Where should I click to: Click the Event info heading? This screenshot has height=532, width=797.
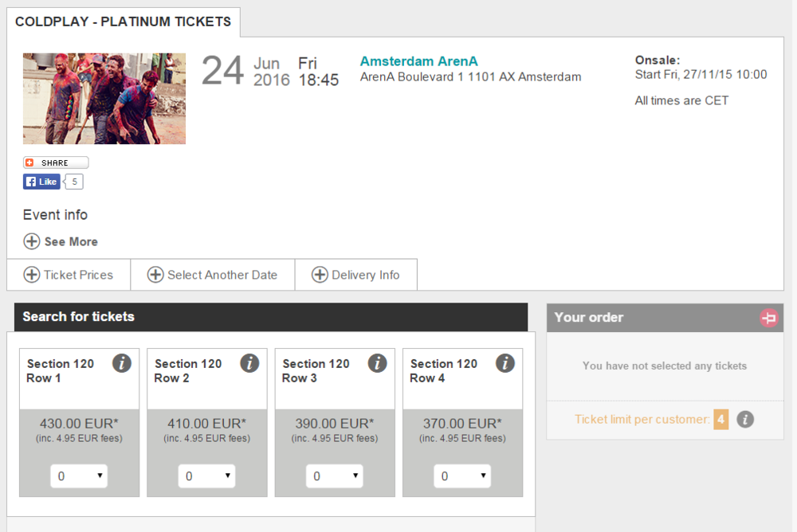coord(56,215)
